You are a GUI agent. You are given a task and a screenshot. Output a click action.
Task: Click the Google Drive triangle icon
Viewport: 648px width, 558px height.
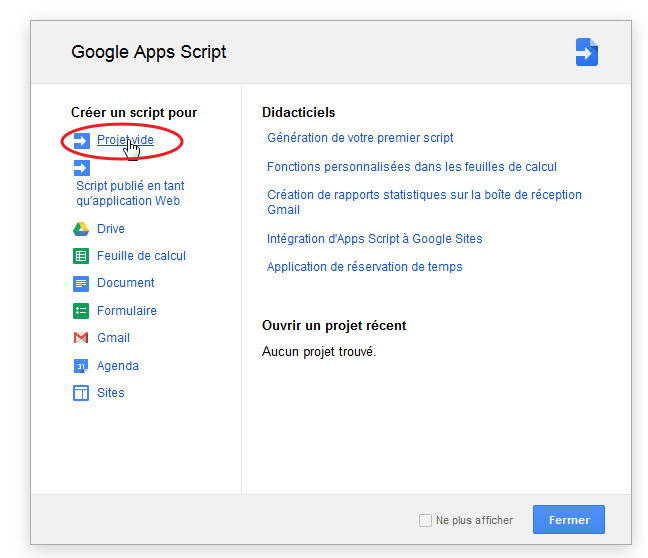pyautogui.click(x=81, y=229)
